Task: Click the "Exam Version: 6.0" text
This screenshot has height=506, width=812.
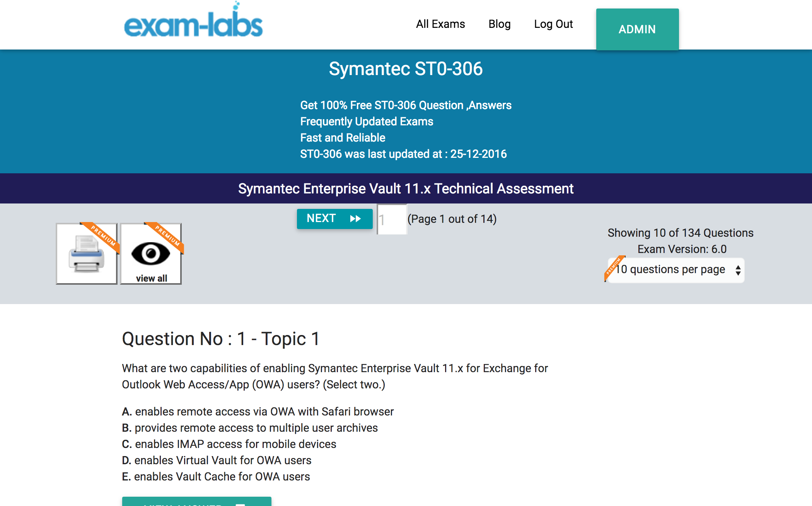Action: 682,249
